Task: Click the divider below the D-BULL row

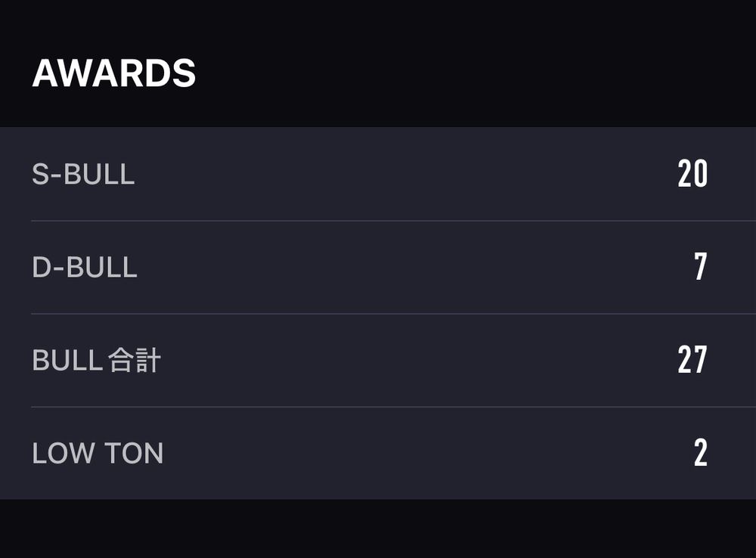Action: (393, 314)
